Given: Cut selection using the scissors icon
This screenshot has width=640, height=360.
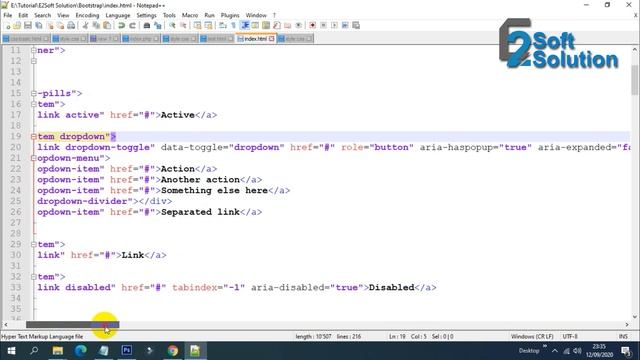Looking at the screenshot, I should [x=85, y=25].
